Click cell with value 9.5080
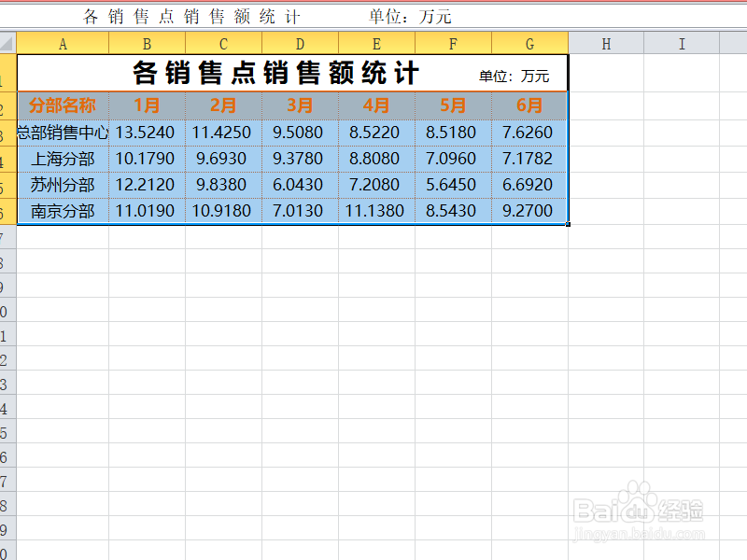The width and height of the screenshot is (747, 560). [300, 133]
